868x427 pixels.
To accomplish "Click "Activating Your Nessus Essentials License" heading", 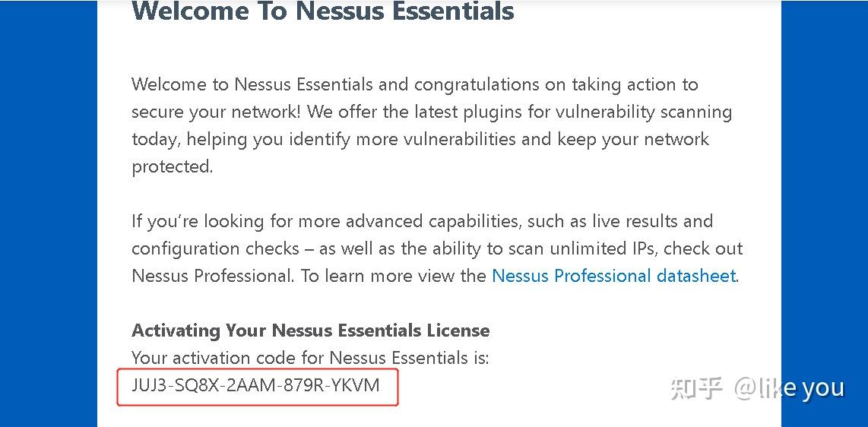I will pyautogui.click(x=310, y=331).
